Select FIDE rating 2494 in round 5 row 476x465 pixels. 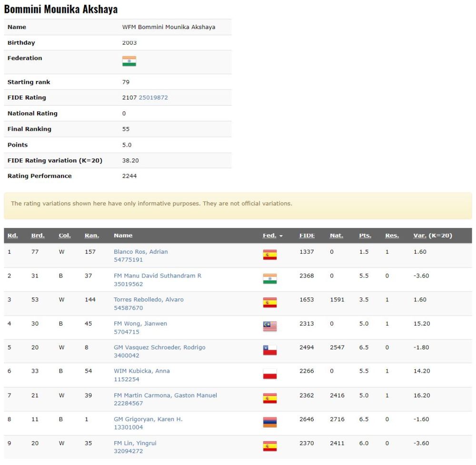click(x=307, y=347)
